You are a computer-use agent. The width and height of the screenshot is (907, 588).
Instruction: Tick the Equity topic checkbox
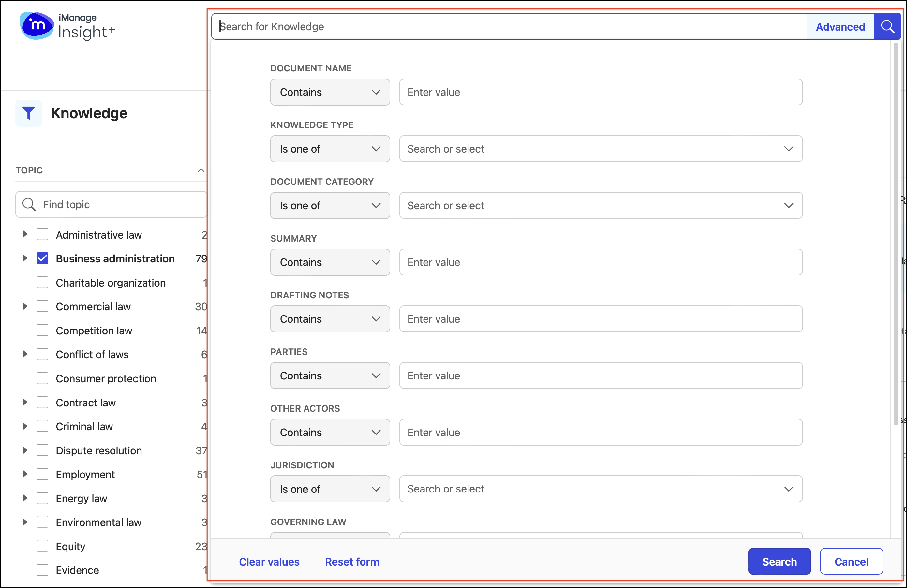pos(42,546)
